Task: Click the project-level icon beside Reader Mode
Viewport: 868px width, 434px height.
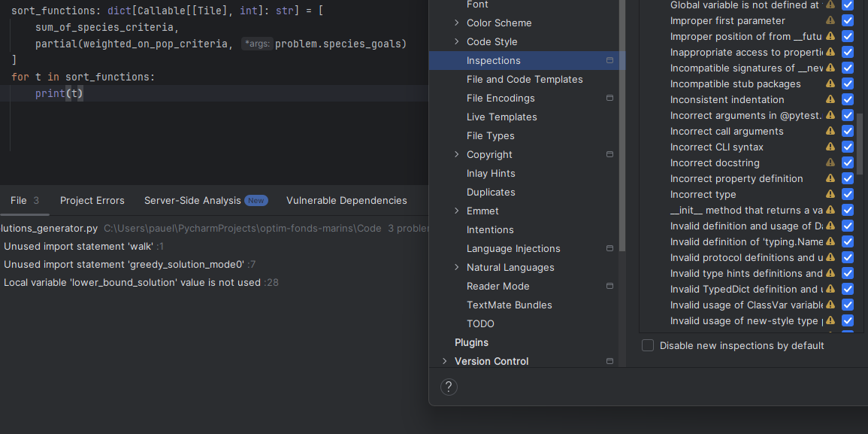Action: (x=609, y=286)
